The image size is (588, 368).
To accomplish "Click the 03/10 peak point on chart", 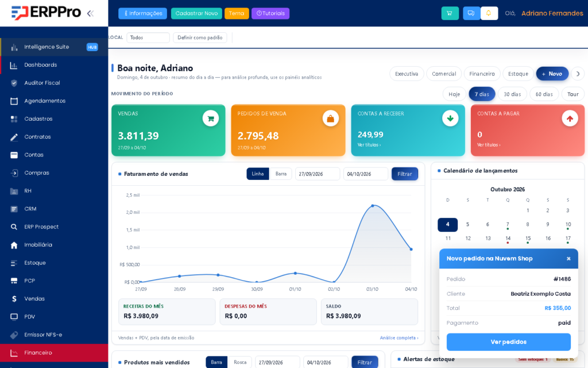I will pyautogui.click(x=372, y=206).
